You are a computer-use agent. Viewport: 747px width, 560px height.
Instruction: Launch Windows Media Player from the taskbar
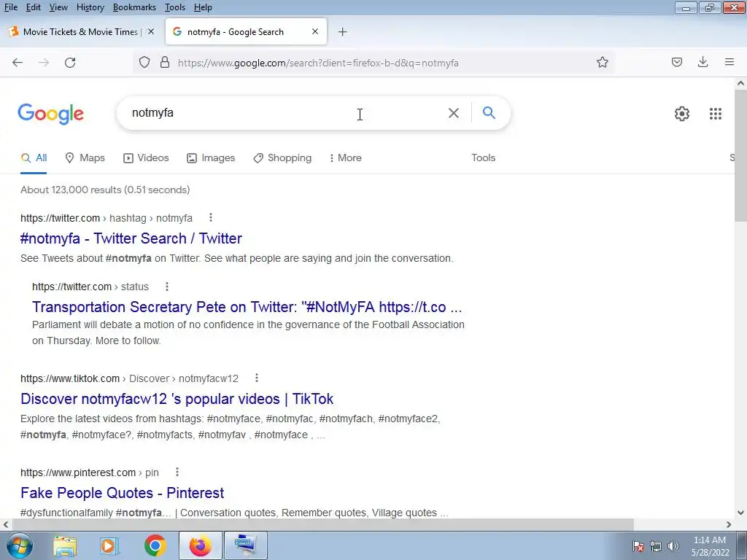(x=109, y=545)
